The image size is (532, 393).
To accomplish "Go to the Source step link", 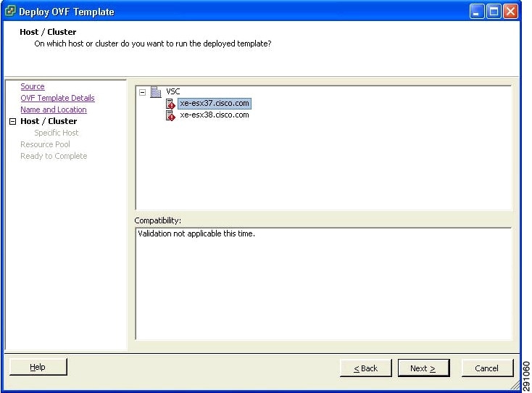I will point(33,86).
